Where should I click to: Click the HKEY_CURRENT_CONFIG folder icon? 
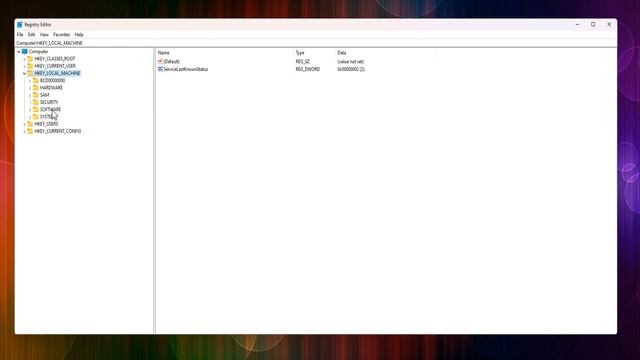(30, 131)
